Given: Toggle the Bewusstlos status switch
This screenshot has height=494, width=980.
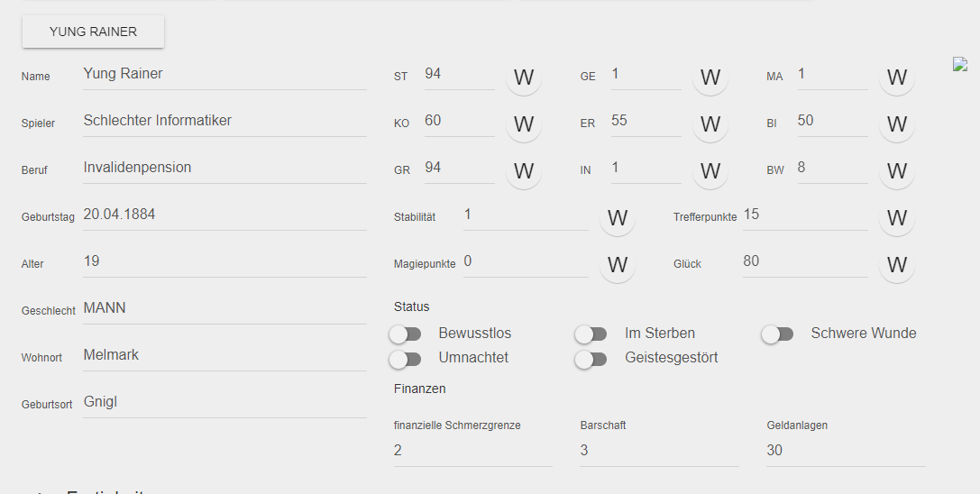Looking at the screenshot, I should click(405, 334).
